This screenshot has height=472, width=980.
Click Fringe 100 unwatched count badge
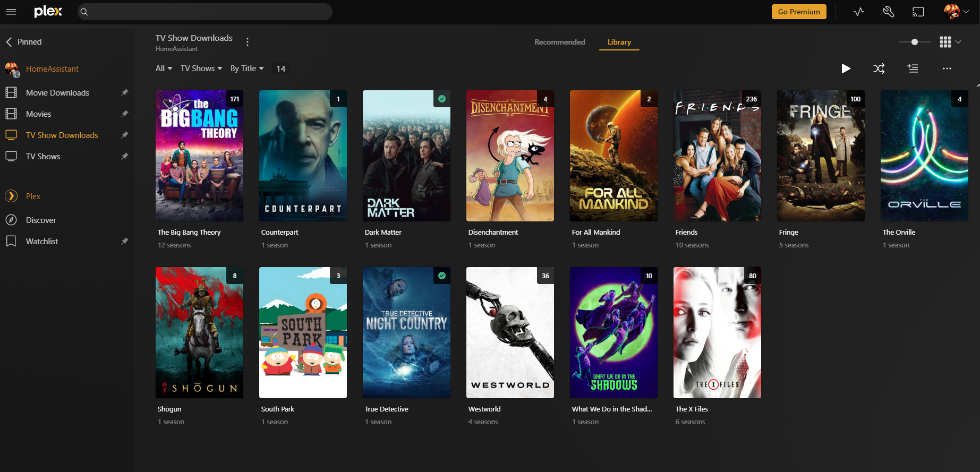(x=855, y=99)
